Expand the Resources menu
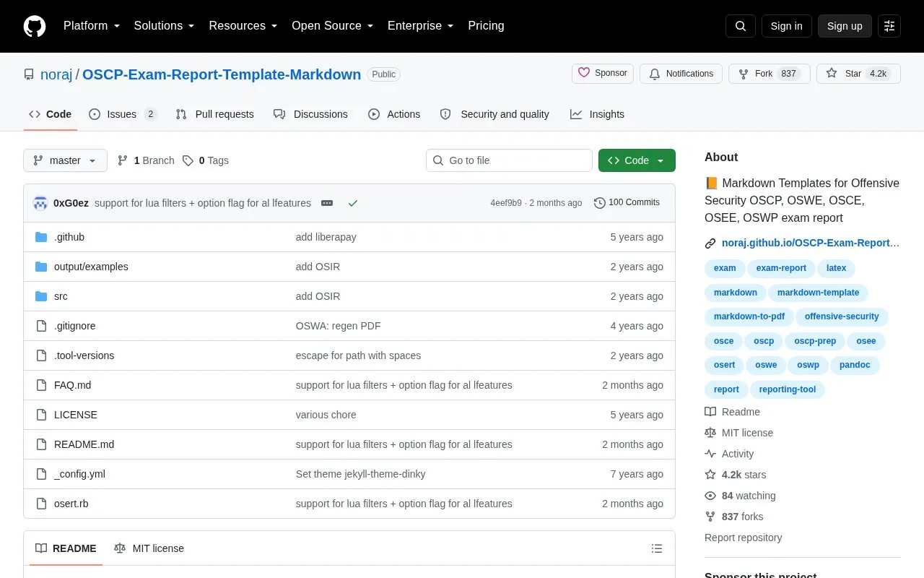The width and height of the screenshot is (924, 578). point(243,26)
